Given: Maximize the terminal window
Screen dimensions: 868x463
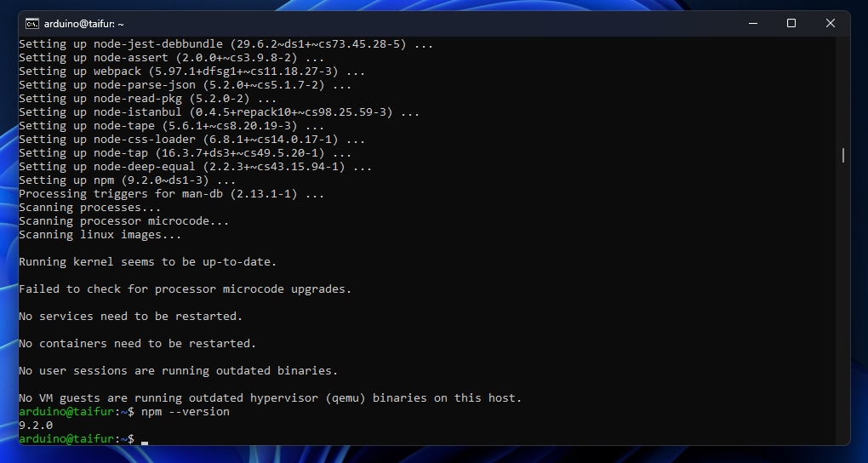Looking at the screenshot, I should click(791, 23).
